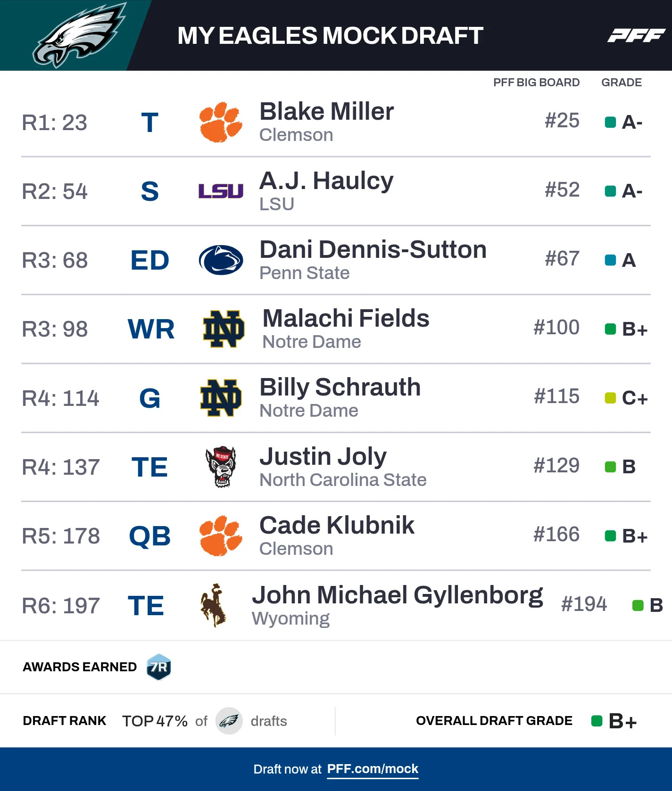Click the Penn State Nittany Lion logo
The image size is (672, 791).
point(221,260)
